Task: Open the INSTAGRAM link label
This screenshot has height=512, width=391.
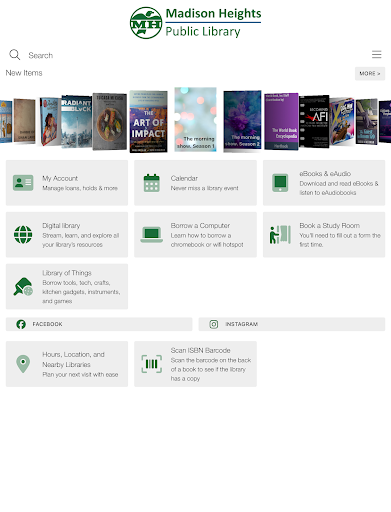Action: pos(242,324)
